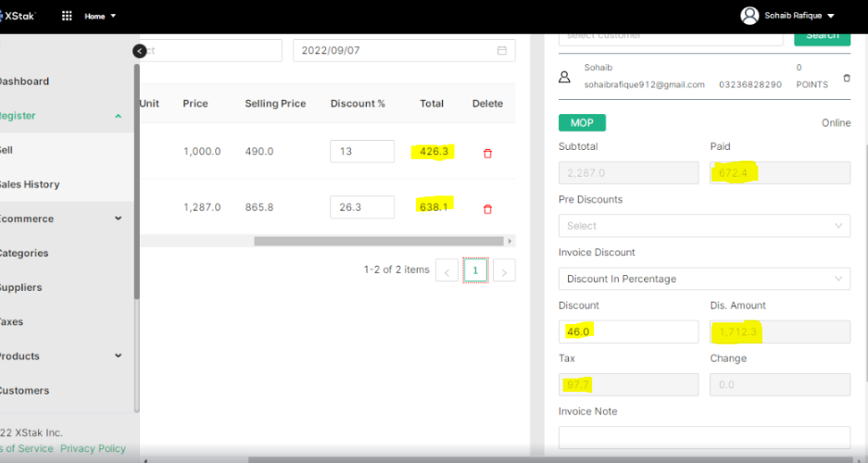Image resolution: width=868 pixels, height=463 pixels.
Task: Delete the second product row with trash icon
Action: pyautogui.click(x=487, y=209)
